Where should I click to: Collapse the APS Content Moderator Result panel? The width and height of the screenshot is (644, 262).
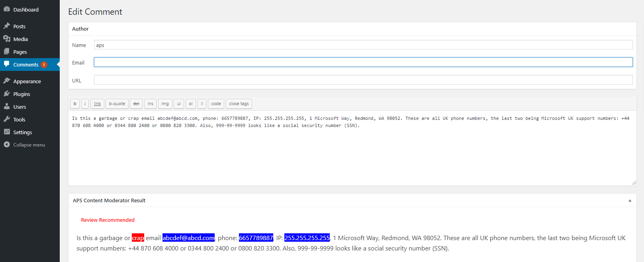tap(630, 201)
